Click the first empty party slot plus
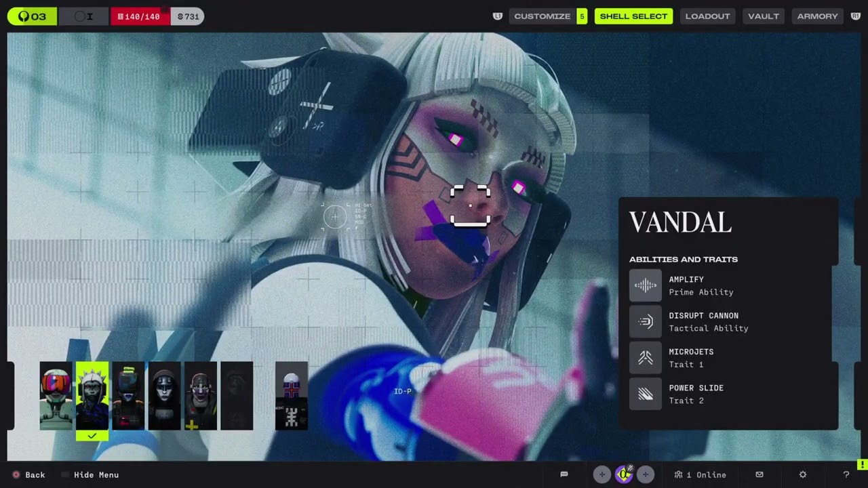868x488 pixels. [601, 474]
